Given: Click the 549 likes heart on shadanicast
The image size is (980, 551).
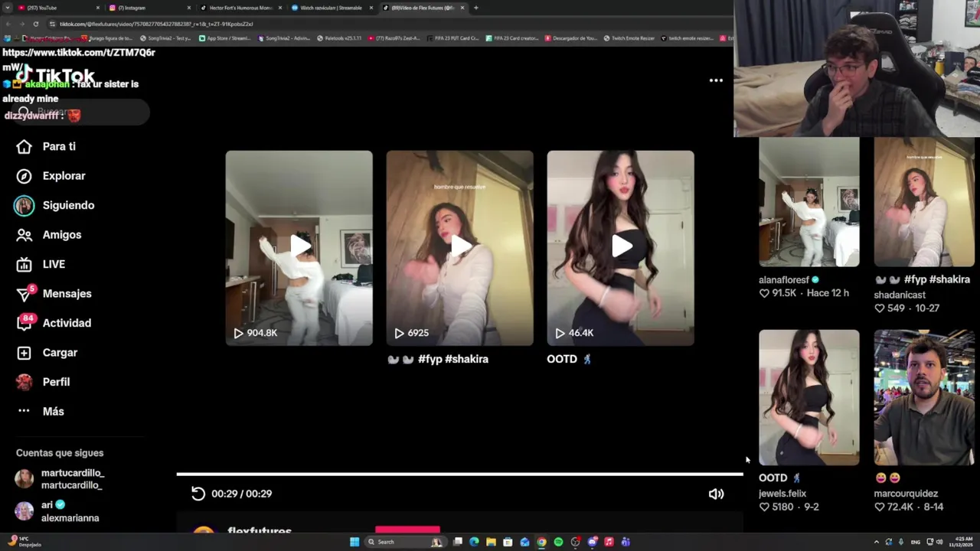Looking at the screenshot, I should 879,308.
